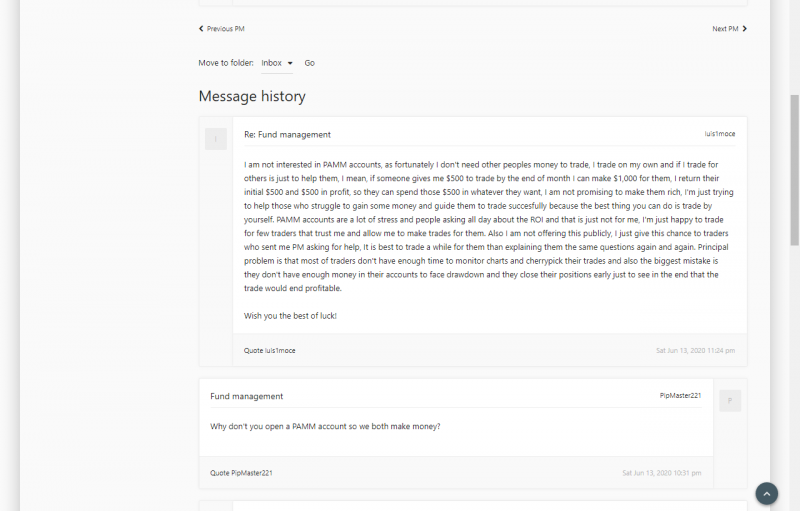Open PipMaster221's 'Fund management' message subject
The width and height of the screenshot is (800, 511).
point(246,396)
